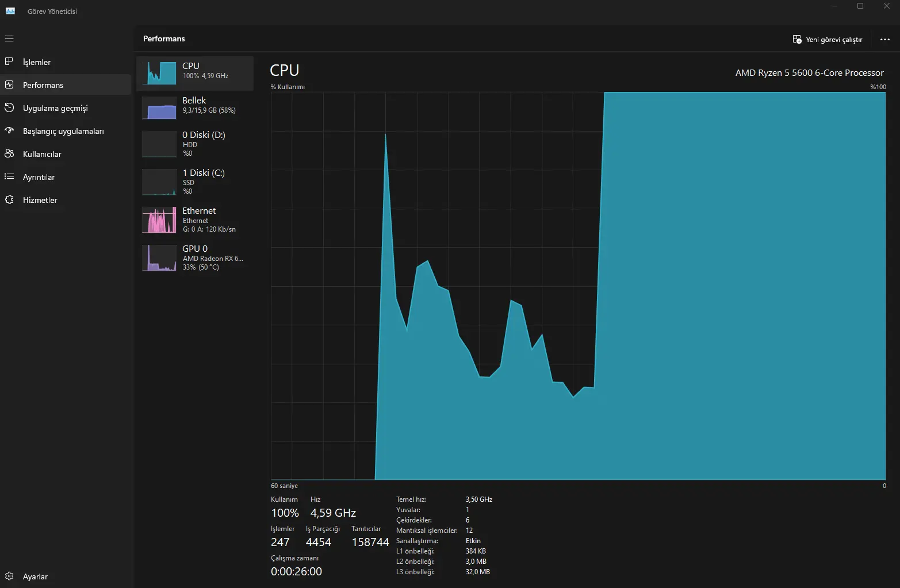Select the 0 Diski (D:) HDD label
The height and width of the screenshot is (588, 900).
tap(190, 145)
